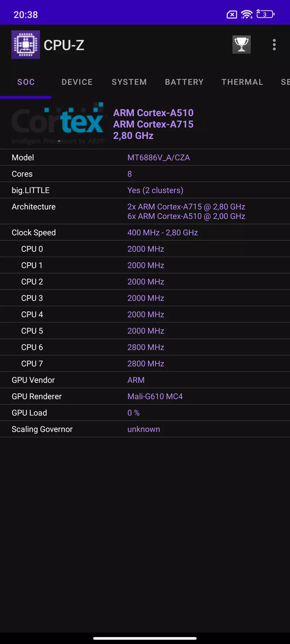290x644 pixels.
Task: Select the Clock Speed row
Action: point(145,232)
